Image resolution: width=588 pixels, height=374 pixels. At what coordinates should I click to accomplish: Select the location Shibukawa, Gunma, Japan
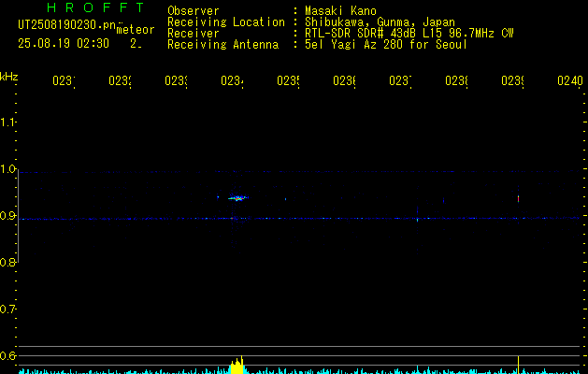(x=380, y=22)
